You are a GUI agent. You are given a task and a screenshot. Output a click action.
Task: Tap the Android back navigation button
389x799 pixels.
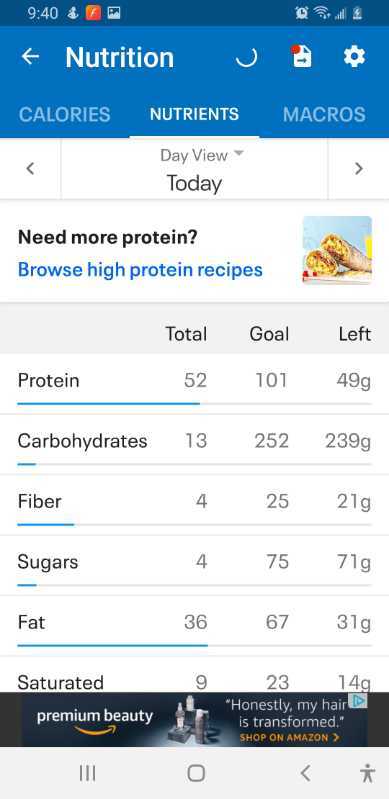click(x=305, y=774)
